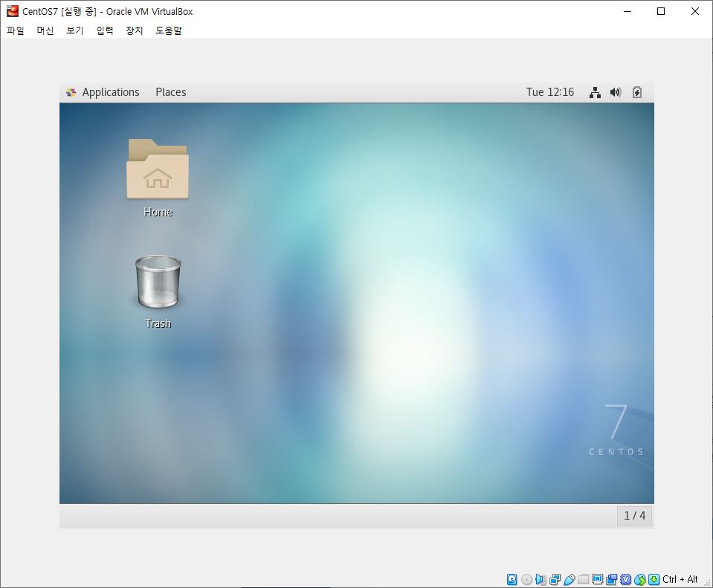The width and height of the screenshot is (713, 588).
Task: Click the mouse integration globe icon in status bar
Action: (x=640, y=579)
